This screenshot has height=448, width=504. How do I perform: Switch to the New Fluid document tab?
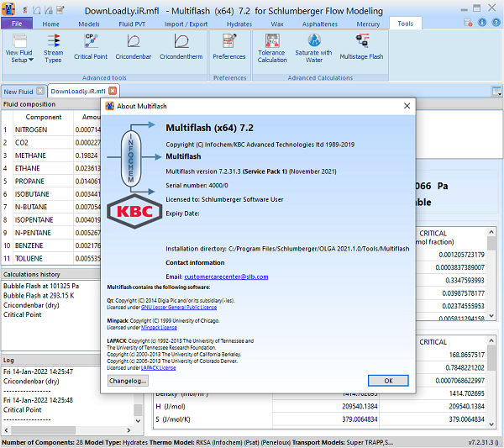(x=18, y=91)
